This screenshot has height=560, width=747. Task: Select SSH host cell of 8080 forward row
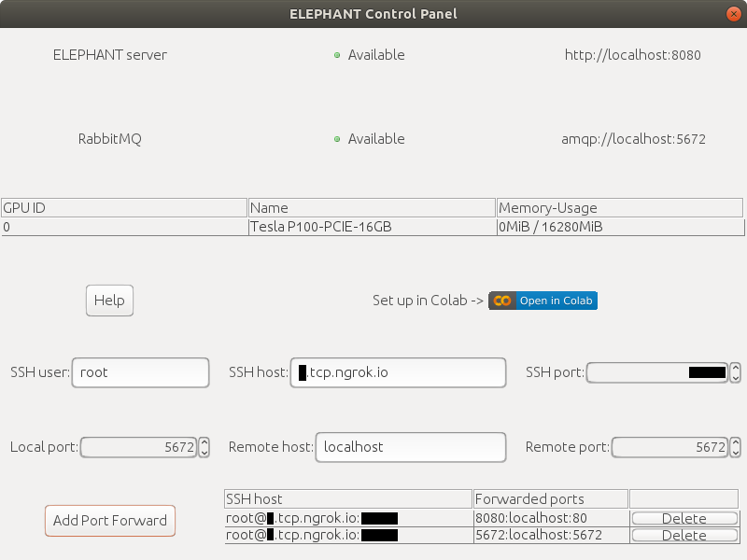pyautogui.click(x=347, y=518)
